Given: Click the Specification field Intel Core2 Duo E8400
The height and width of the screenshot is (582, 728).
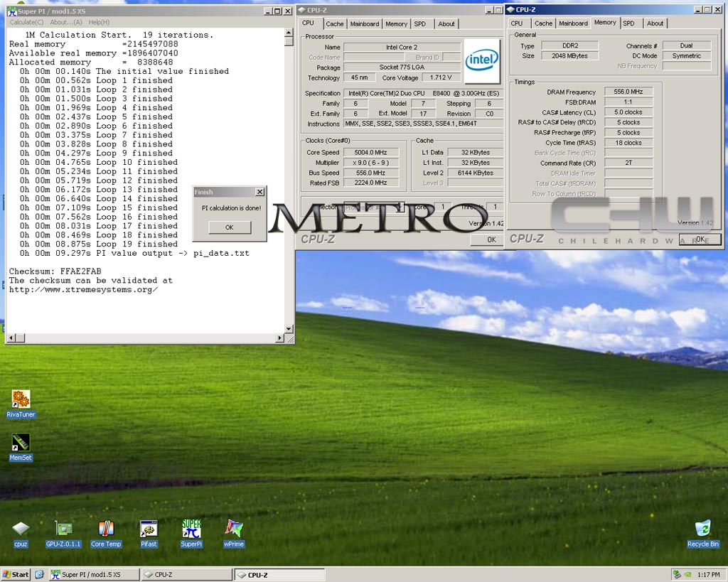Looking at the screenshot, I should [x=423, y=93].
